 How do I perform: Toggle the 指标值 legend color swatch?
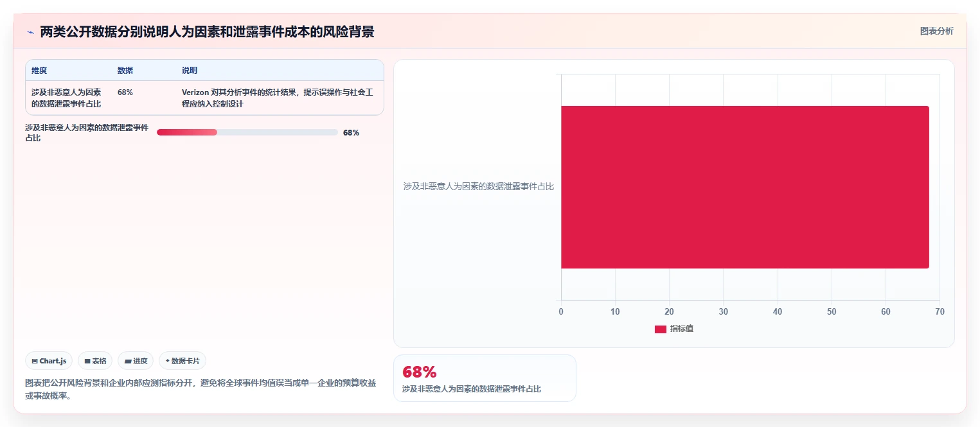pyautogui.click(x=661, y=329)
